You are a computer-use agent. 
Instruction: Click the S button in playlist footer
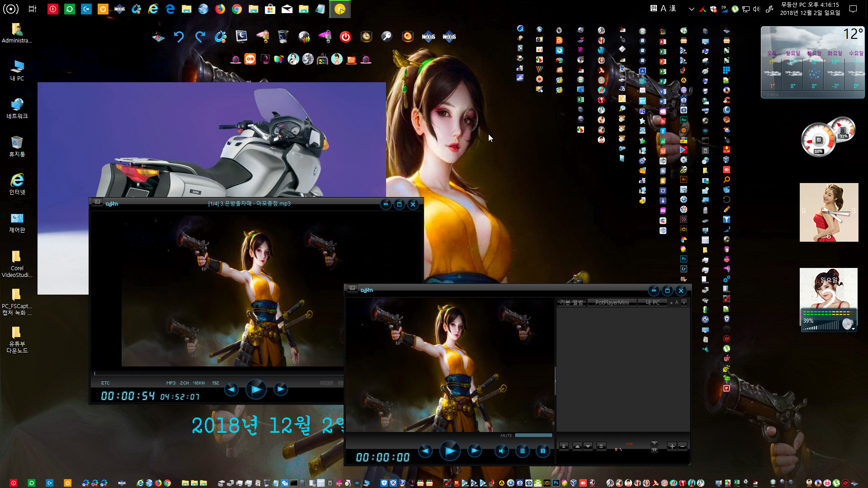tap(654, 443)
